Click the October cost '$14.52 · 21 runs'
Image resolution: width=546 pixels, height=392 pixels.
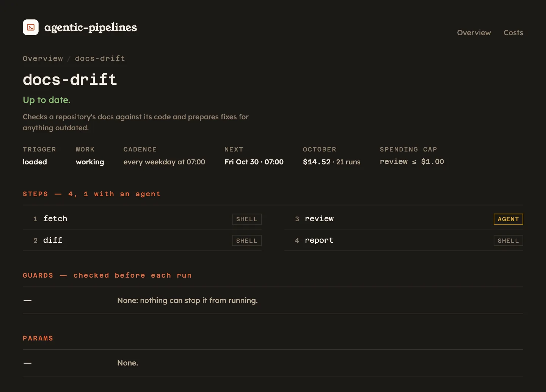[x=332, y=162]
